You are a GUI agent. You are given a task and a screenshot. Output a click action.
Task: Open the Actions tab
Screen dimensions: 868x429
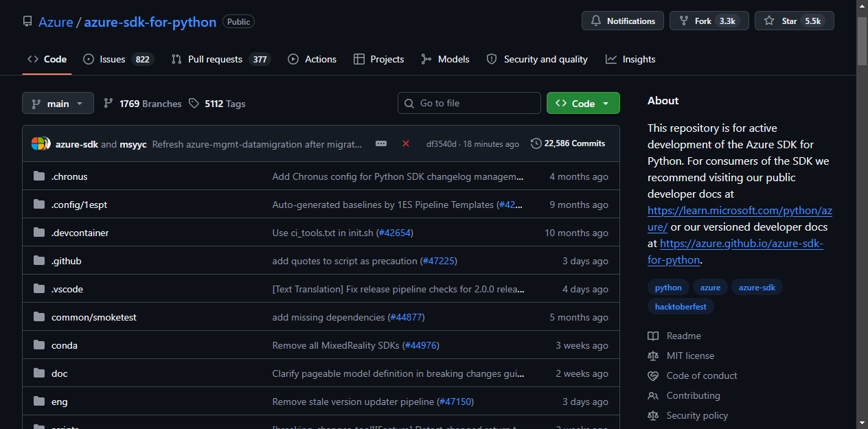pos(312,59)
